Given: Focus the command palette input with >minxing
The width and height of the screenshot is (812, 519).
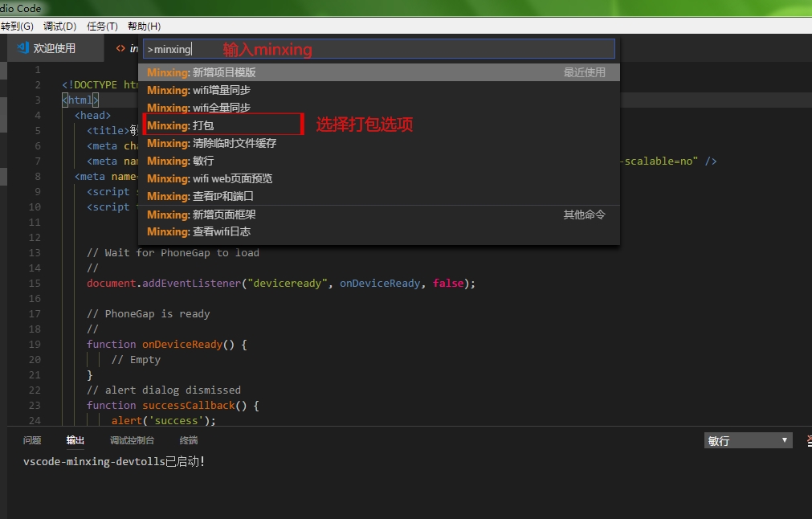Looking at the screenshot, I should (378, 49).
